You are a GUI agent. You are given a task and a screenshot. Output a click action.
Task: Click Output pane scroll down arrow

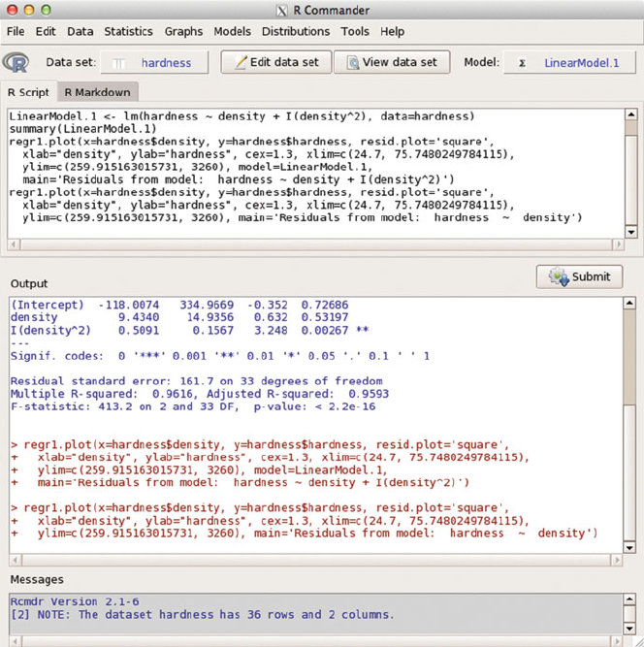(x=629, y=547)
